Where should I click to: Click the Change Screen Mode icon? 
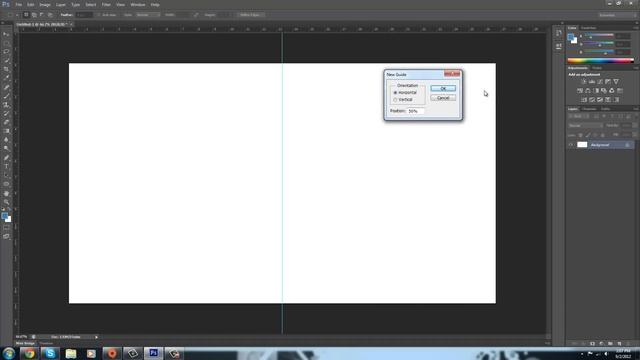(6, 236)
